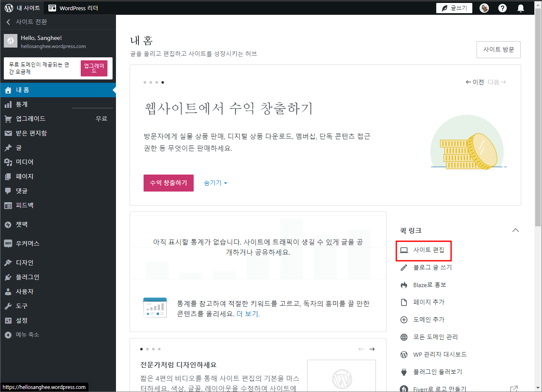Click 플러그인 둘러보기 plug icon
Viewport: 542px width, 392px height.
click(x=404, y=372)
